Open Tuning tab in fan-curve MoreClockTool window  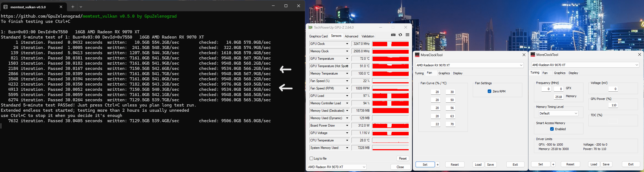419,73
